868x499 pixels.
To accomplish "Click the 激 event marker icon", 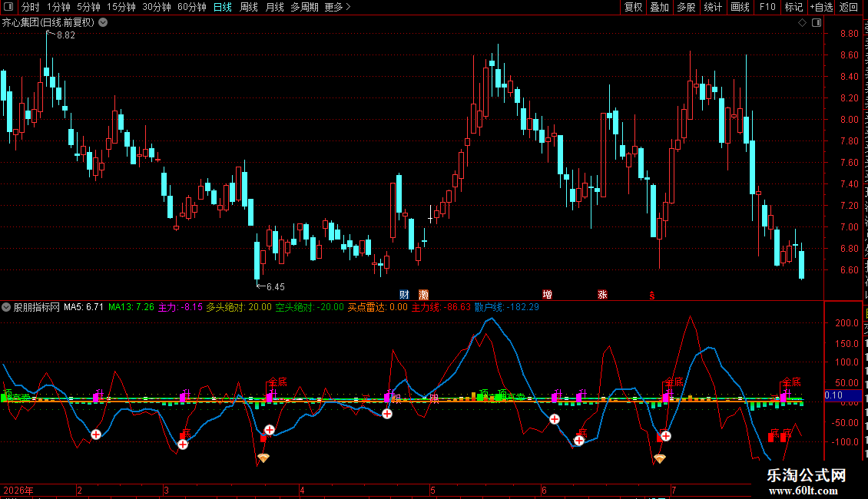I will [x=423, y=295].
